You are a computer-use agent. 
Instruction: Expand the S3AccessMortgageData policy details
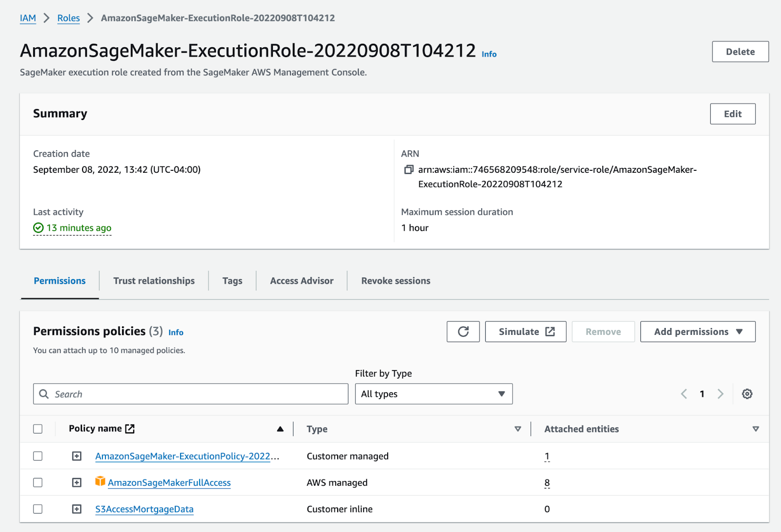coord(77,509)
